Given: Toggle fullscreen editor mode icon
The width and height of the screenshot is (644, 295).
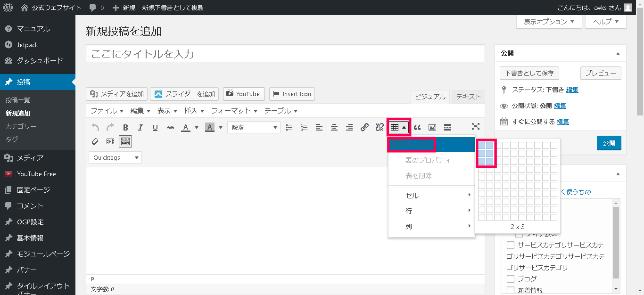Looking at the screenshot, I should (475, 126).
